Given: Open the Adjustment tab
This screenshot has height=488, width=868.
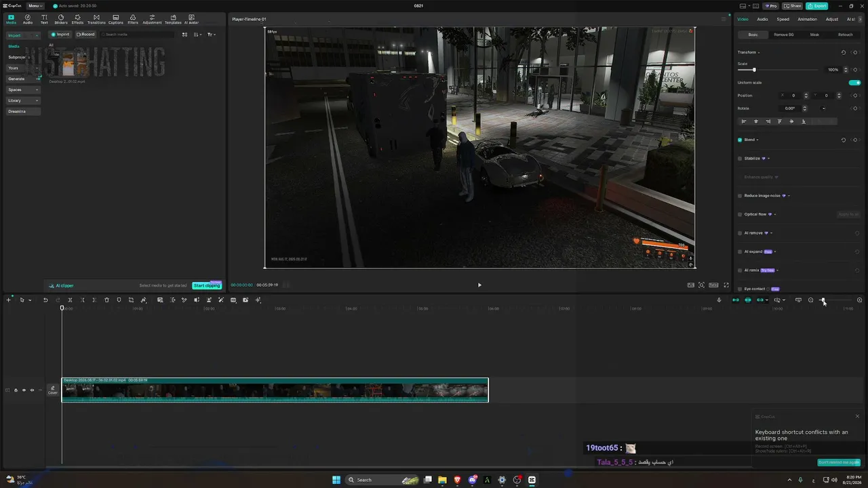Looking at the screenshot, I should click(152, 19).
